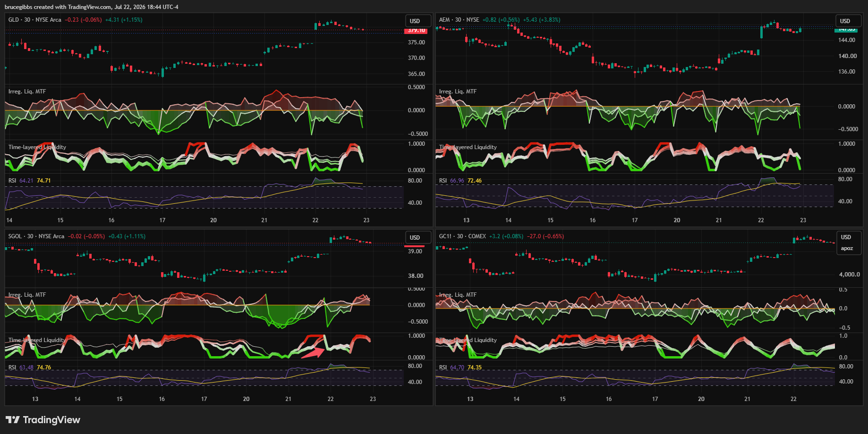
Task: Click date 23 on GLD time axis
Action: tap(366, 220)
